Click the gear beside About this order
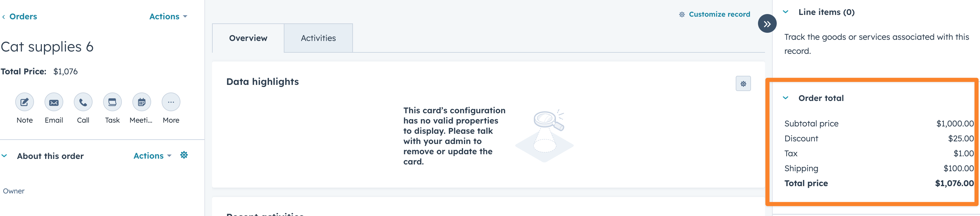 pyautogui.click(x=184, y=155)
